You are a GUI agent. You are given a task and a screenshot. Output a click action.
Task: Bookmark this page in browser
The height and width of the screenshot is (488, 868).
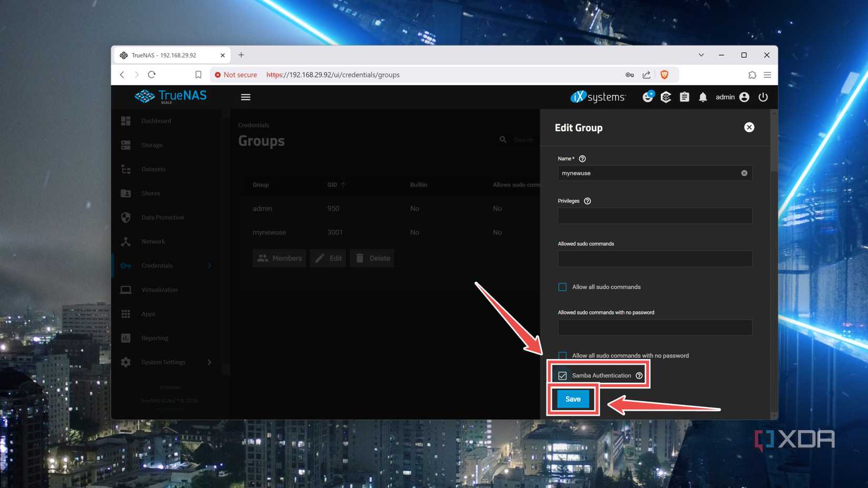(198, 75)
